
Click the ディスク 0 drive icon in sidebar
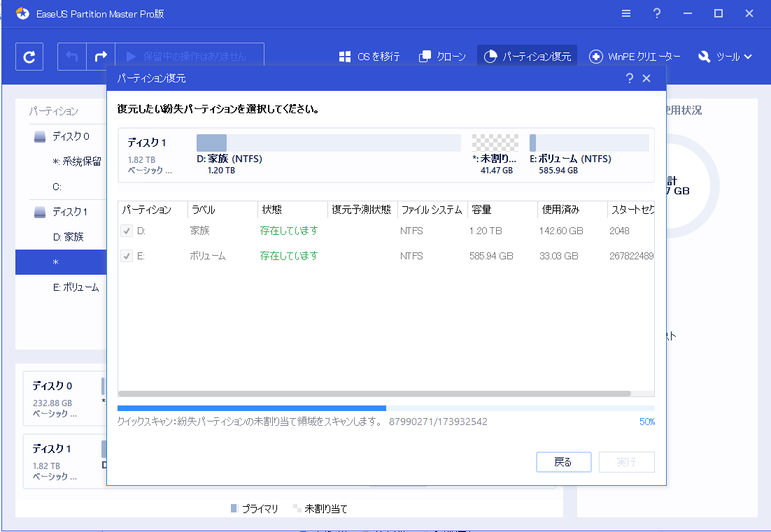point(40,136)
